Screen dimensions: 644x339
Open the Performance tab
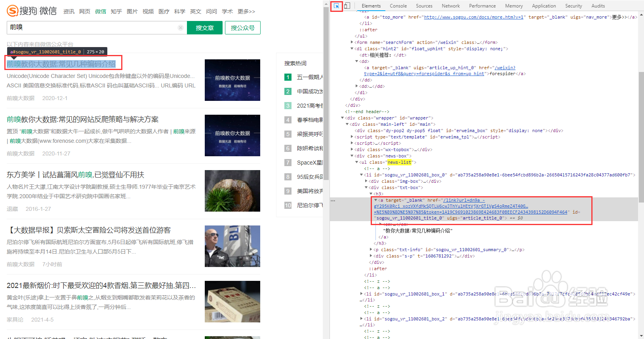[482, 6]
